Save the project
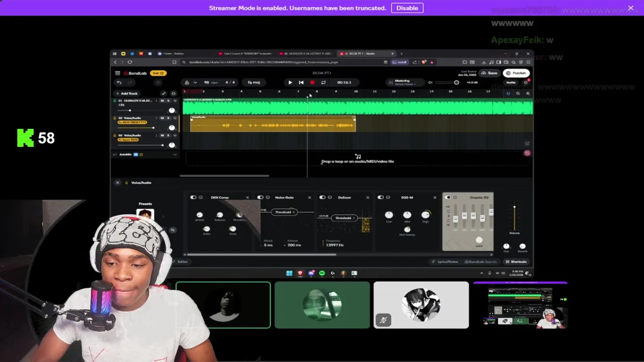Viewport: 644px width, 362px height. [489, 73]
